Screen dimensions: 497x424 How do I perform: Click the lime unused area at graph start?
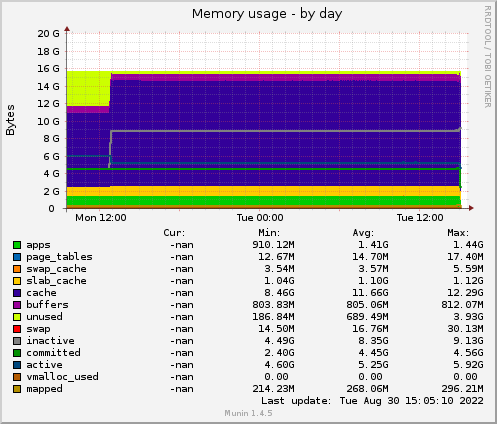(88, 88)
